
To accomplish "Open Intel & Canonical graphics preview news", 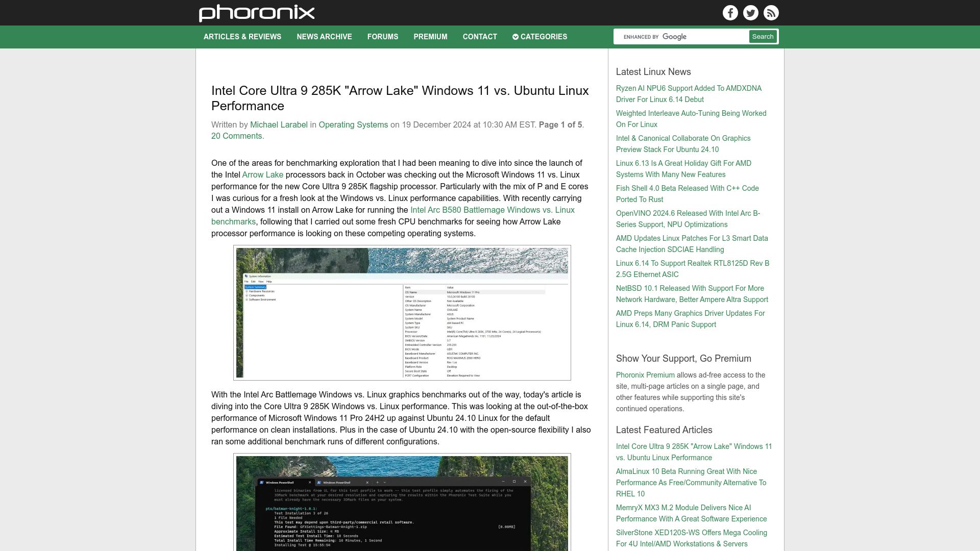I will [683, 144].
